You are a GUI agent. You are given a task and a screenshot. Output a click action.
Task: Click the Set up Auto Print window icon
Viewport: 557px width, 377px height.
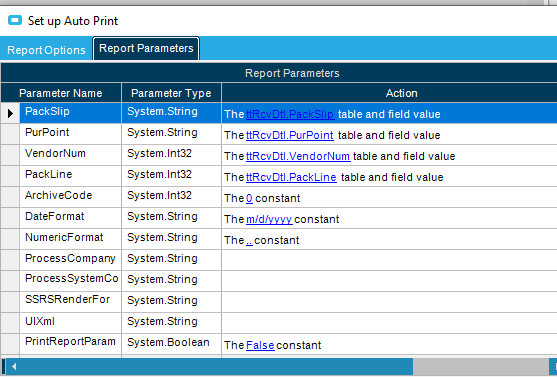click(15, 21)
